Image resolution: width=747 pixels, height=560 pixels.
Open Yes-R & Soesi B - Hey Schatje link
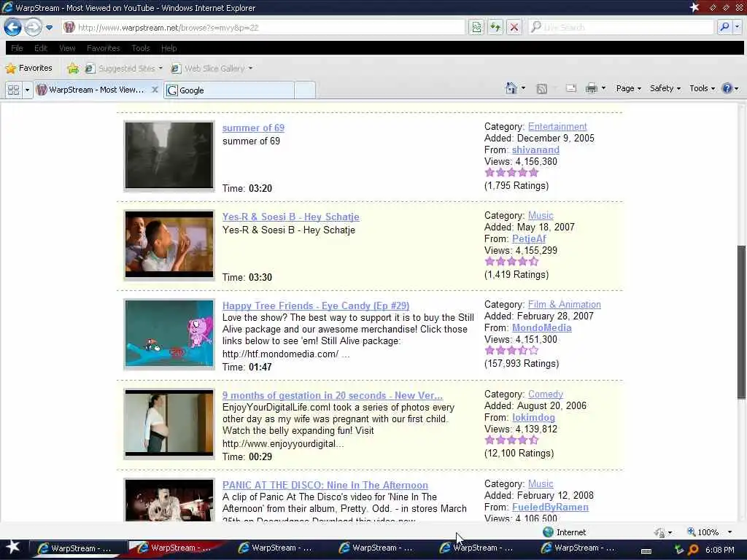pyautogui.click(x=290, y=217)
